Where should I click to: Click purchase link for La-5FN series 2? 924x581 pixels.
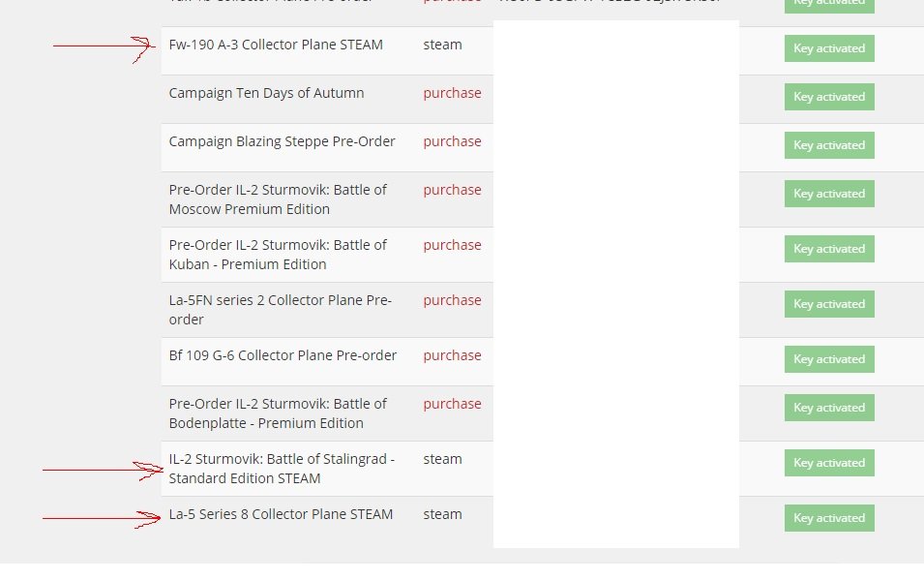point(452,300)
